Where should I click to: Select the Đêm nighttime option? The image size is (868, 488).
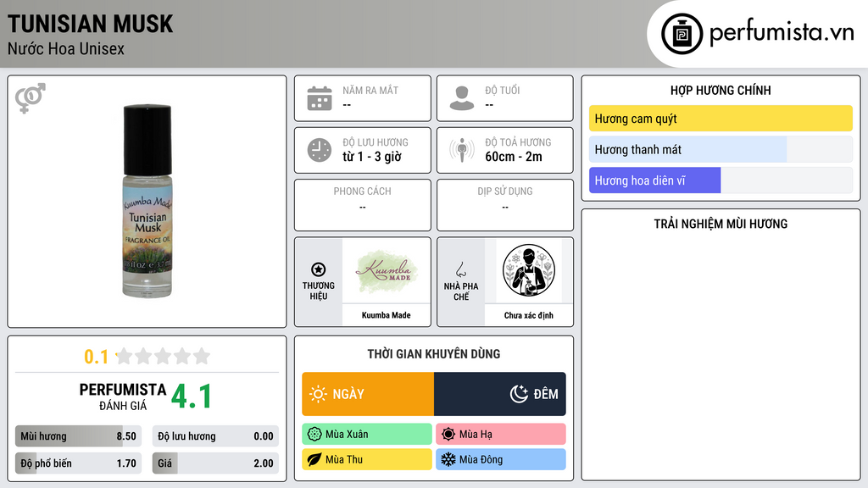coord(500,394)
